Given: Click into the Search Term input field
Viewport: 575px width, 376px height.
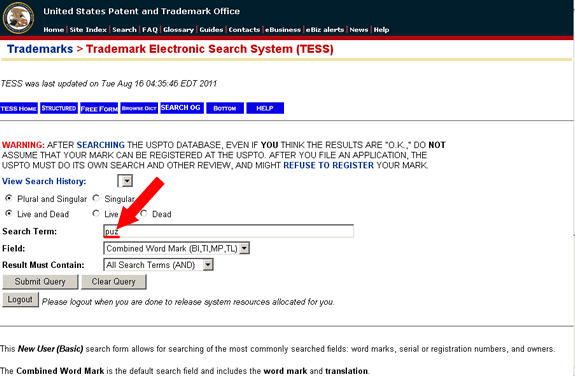Looking at the screenshot, I should (228, 231).
